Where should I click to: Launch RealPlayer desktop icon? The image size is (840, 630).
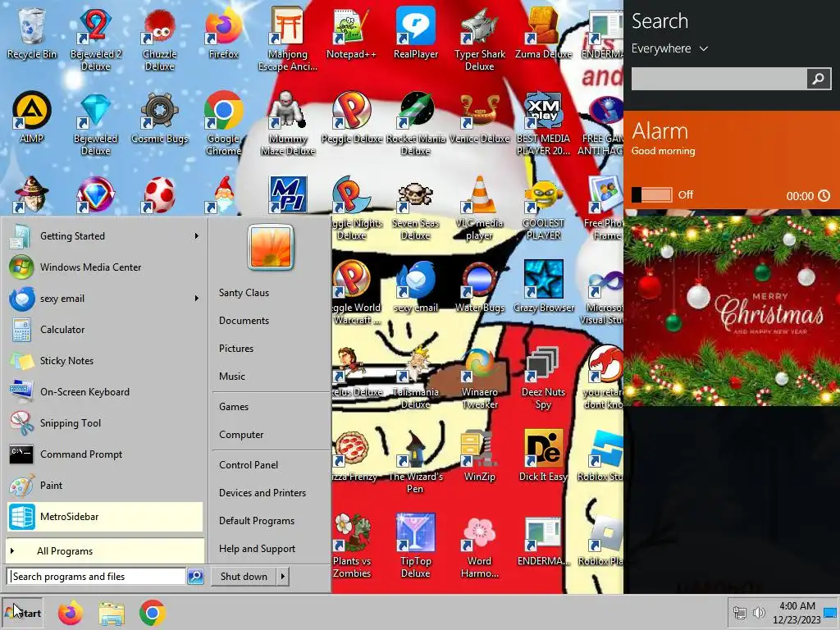(416, 33)
